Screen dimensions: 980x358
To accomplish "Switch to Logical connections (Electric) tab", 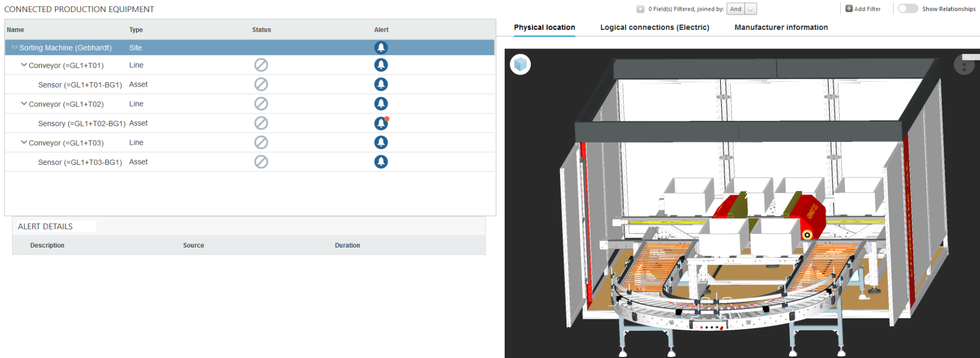I will click(x=654, y=27).
